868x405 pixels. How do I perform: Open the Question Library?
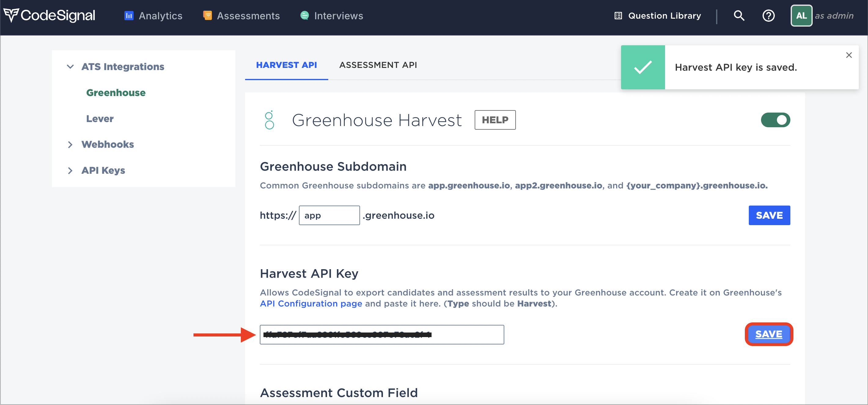pos(657,16)
